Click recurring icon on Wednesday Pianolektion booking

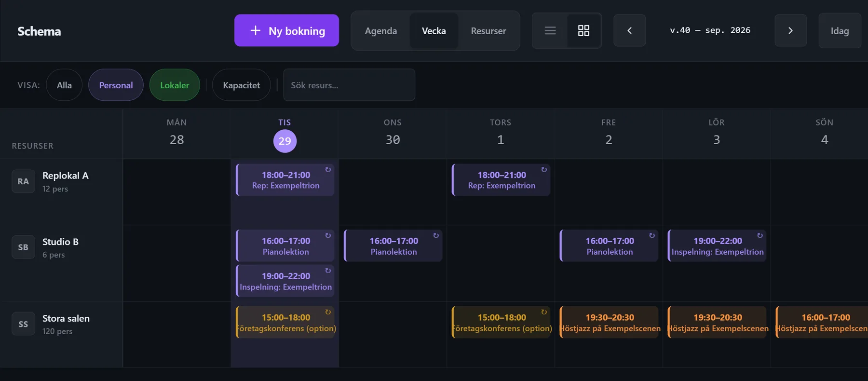click(436, 235)
